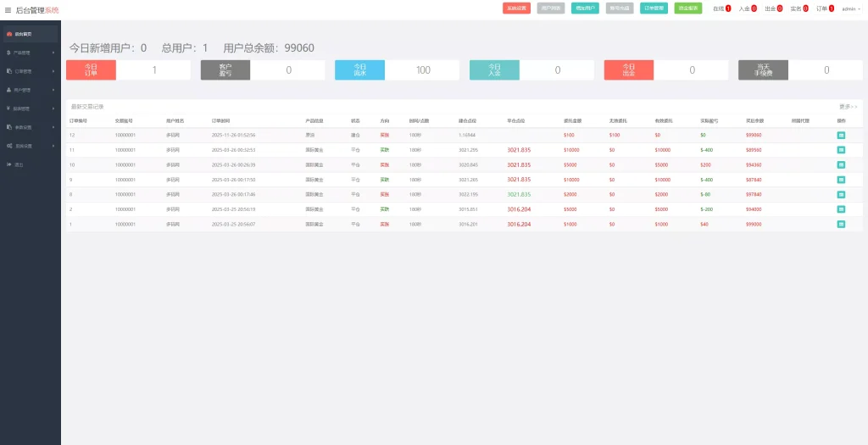Click the action icon for order 11
This screenshot has width=868, height=445.
tap(841, 150)
